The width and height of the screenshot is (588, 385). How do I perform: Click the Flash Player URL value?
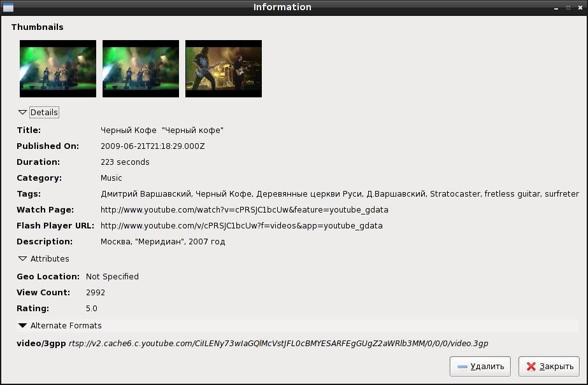(241, 226)
